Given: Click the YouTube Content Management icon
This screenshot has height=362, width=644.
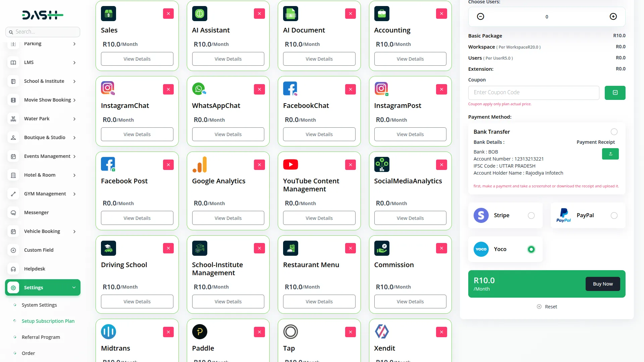Looking at the screenshot, I should pos(290,164).
